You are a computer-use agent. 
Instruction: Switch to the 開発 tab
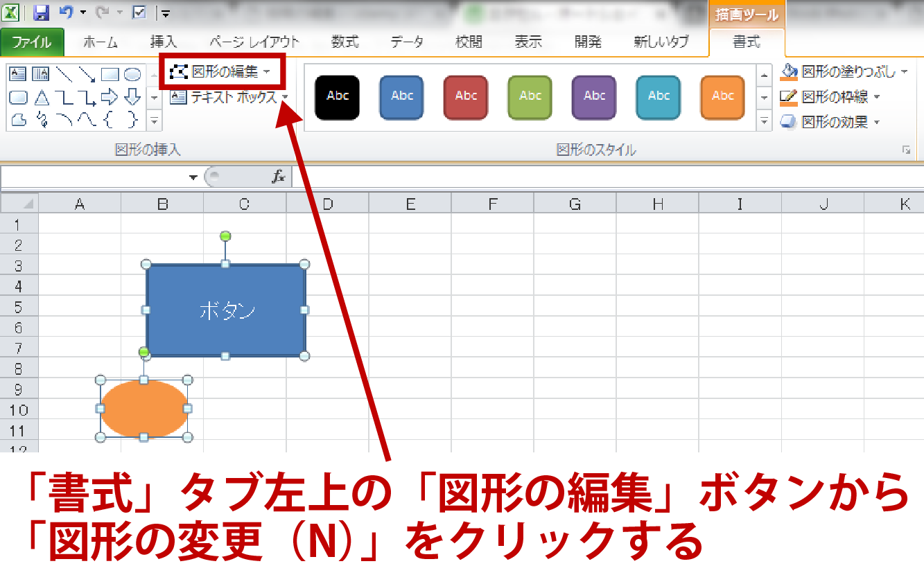(x=588, y=42)
